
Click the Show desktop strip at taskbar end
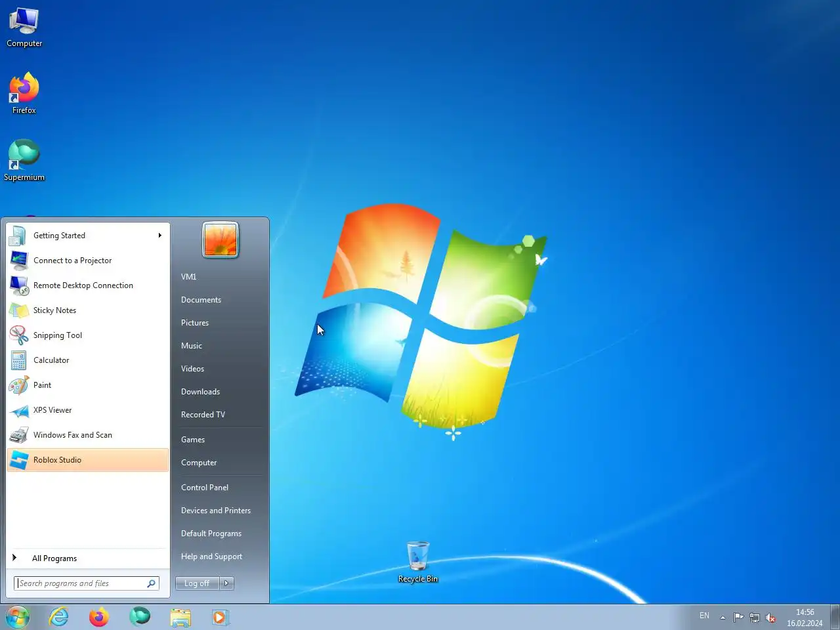[835, 617]
